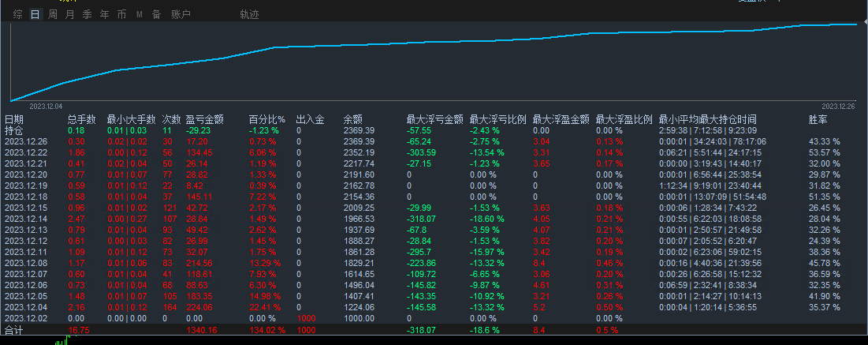Viewport: 868px width, 345px height.
Task: Select the 合计 totals row
Action: pos(14,331)
